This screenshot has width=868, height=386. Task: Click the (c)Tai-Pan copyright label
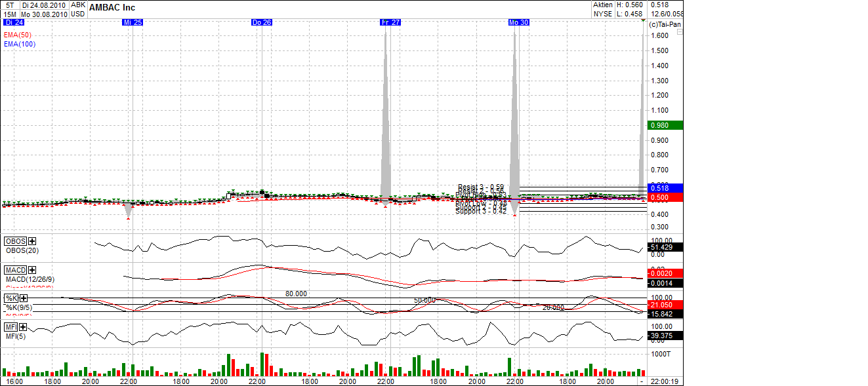click(x=665, y=24)
